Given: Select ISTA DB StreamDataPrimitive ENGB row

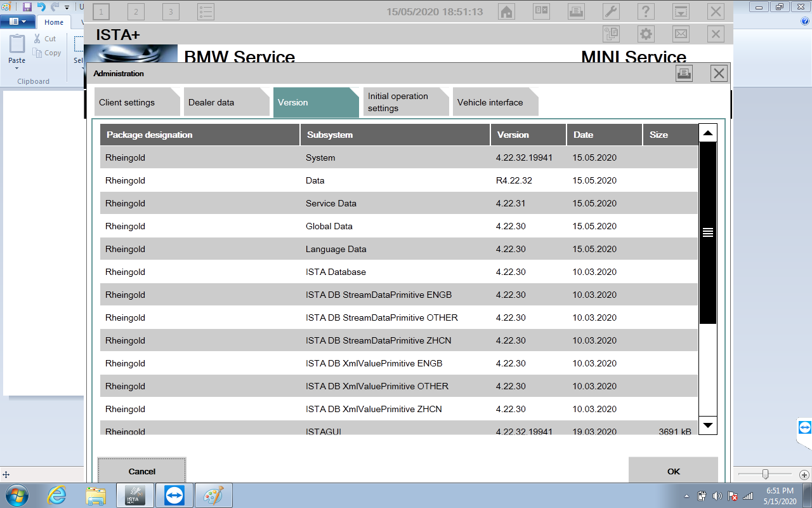Looking at the screenshot, I should point(399,295).
